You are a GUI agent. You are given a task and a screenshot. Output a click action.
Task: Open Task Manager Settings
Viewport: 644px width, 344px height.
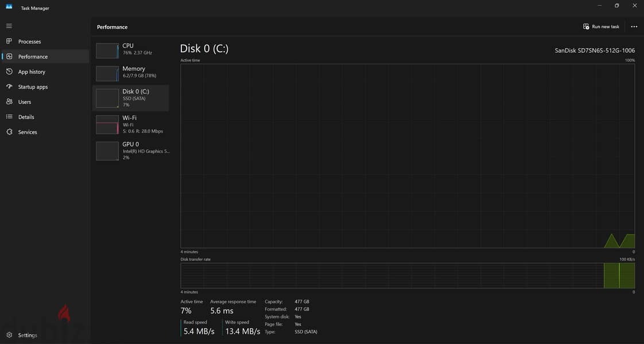(28, 335)
